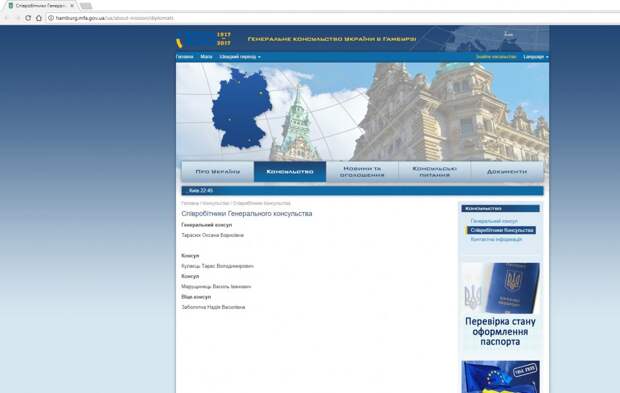
Task: Open the Документи tab
Action: click(x=507, y=172)
